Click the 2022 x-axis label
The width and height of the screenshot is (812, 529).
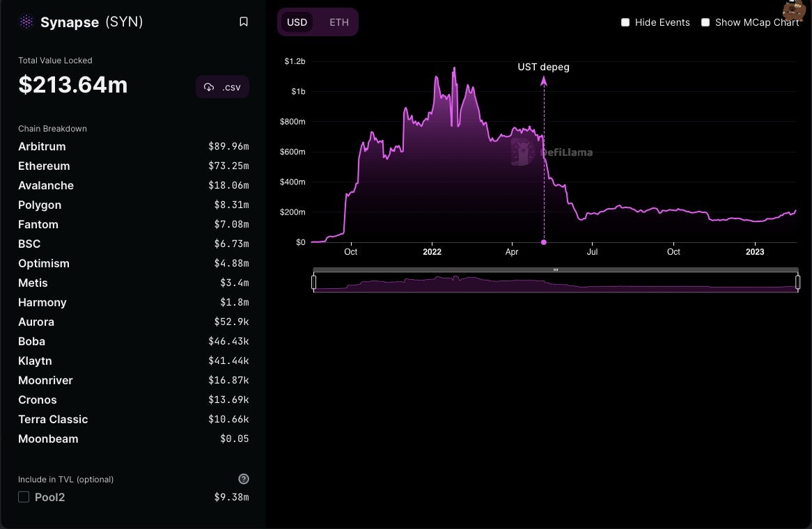[x=432, y=252]
